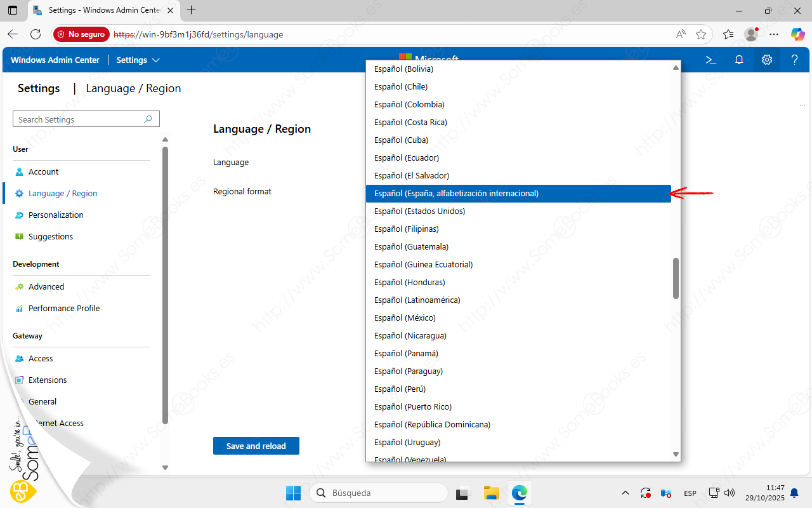Viewport: 812px width, 508px height.
Task: Go to Advanced development settings
Action: [46, 286]
